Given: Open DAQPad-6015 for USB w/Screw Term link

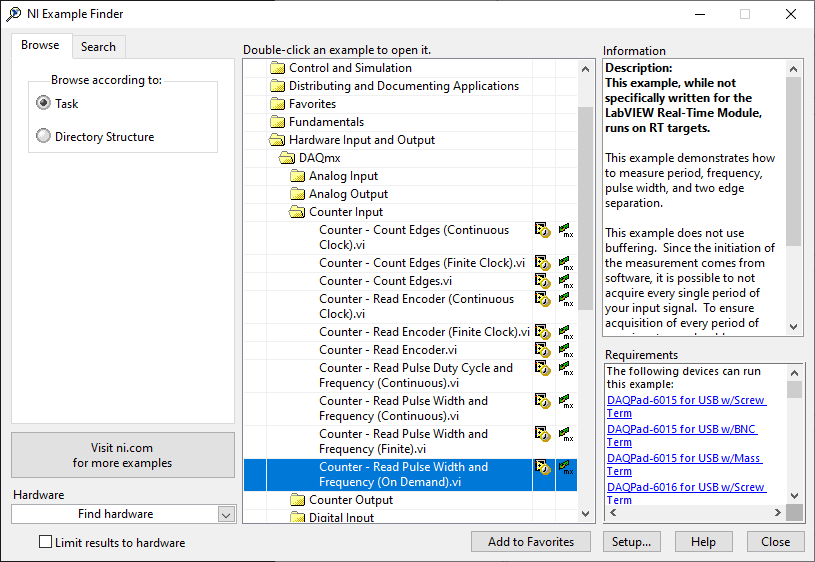Looking at the screenshot, I should point(686,407).
